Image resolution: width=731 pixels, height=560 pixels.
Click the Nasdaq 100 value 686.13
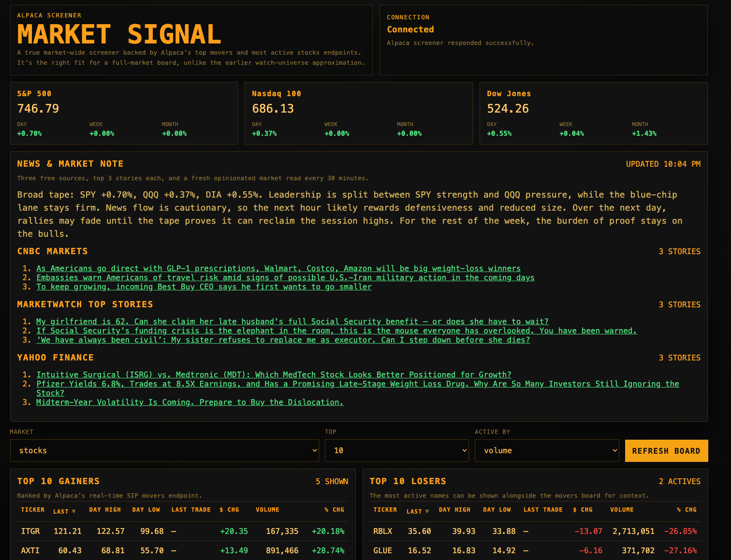click(x=273, y=109)
